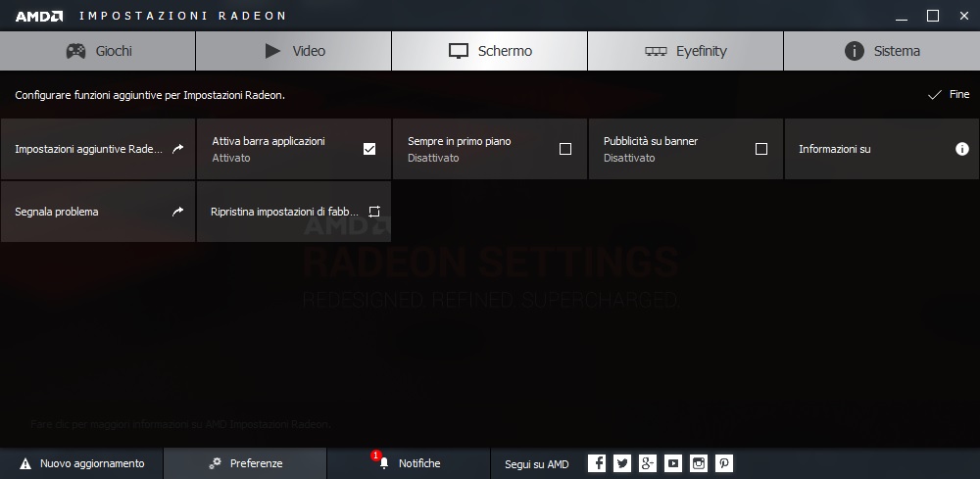Click the play icon on Video tab

pos(272,51)
